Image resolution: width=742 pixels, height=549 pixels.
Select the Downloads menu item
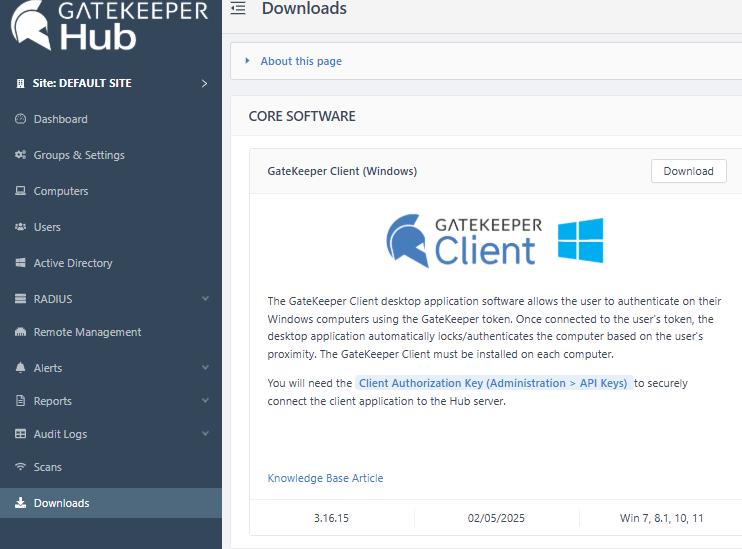(x=111, y=503)
